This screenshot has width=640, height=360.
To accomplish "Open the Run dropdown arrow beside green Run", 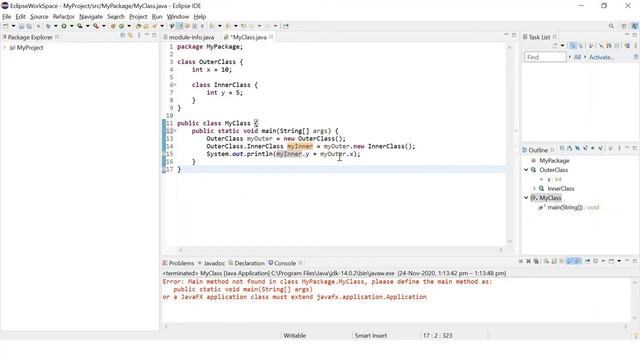I will click(x=71, y=26).
